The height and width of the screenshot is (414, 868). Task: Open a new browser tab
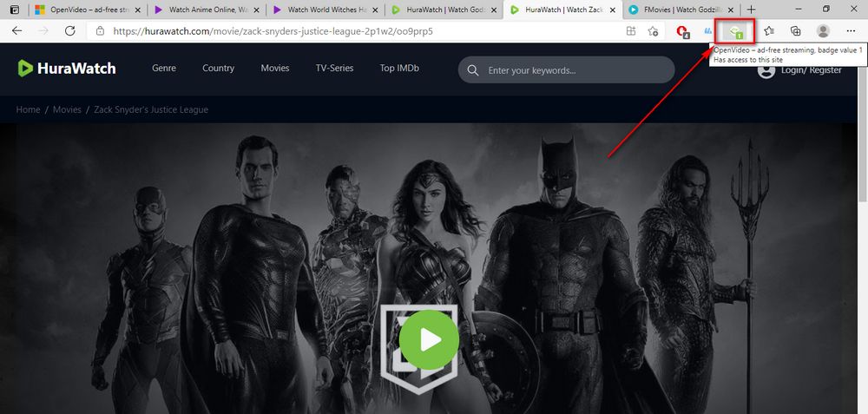(x=751, y=10)
